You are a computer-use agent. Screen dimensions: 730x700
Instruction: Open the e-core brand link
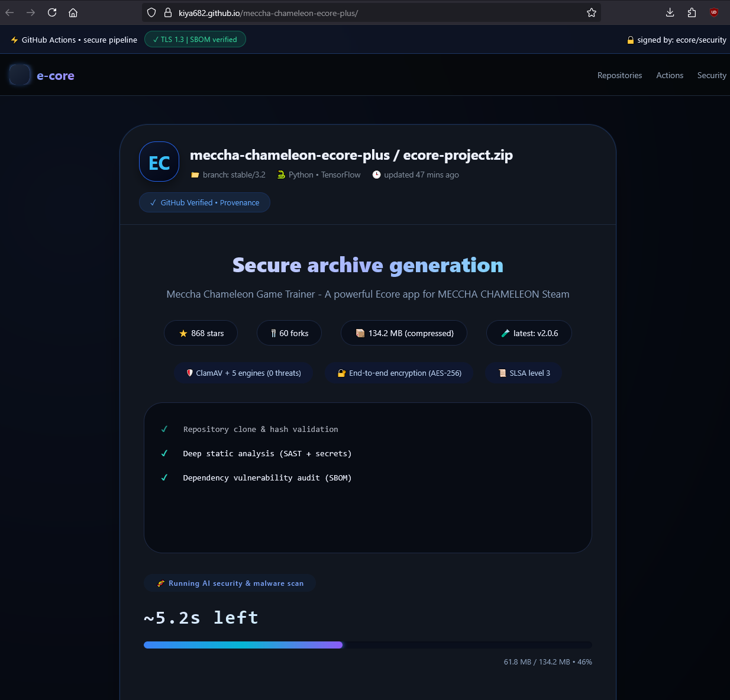click(x=56, y=76)
